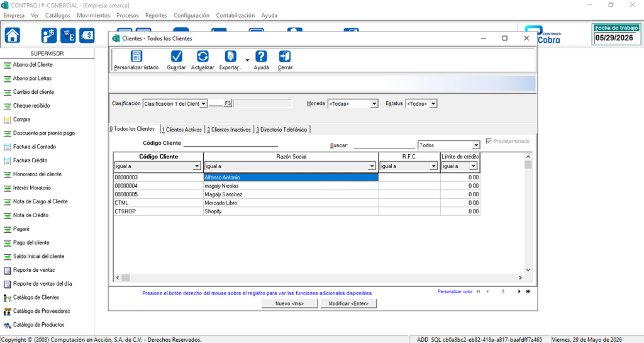Screen dimensions: 644x343
Task: Click the Exportar icon
Action: click(230, 56)
